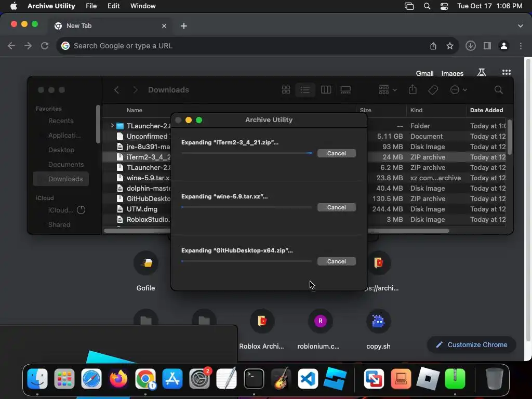The width and height of the screenshot is (532, 399).
Task: Open Chrome downloads icon
Action: tap(470, 46)
